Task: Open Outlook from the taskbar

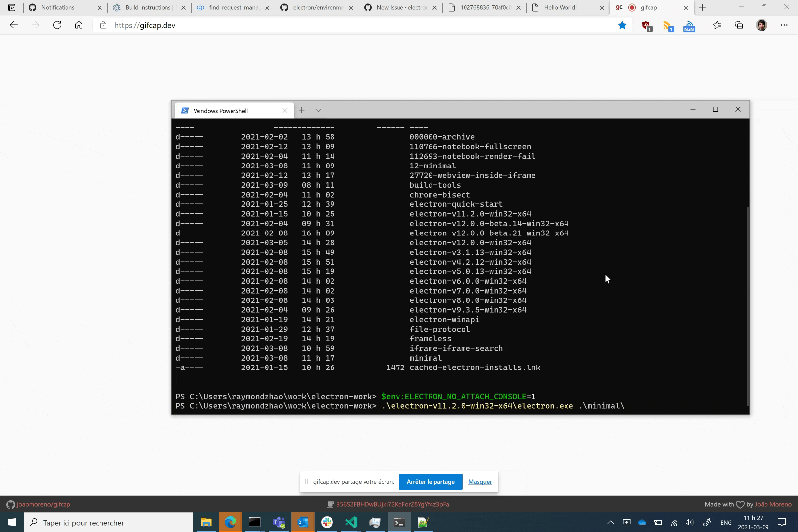Action: [x=303, y=522]
